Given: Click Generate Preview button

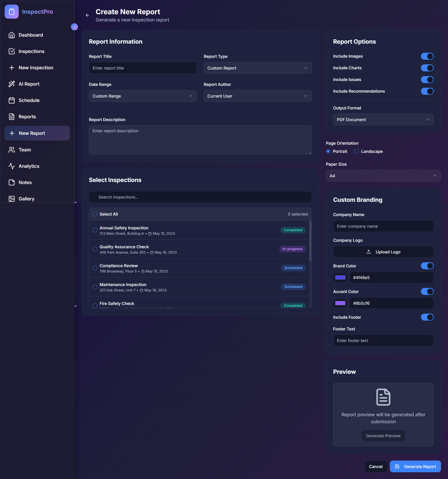Looking at the screenshot, I should (383, 436).
